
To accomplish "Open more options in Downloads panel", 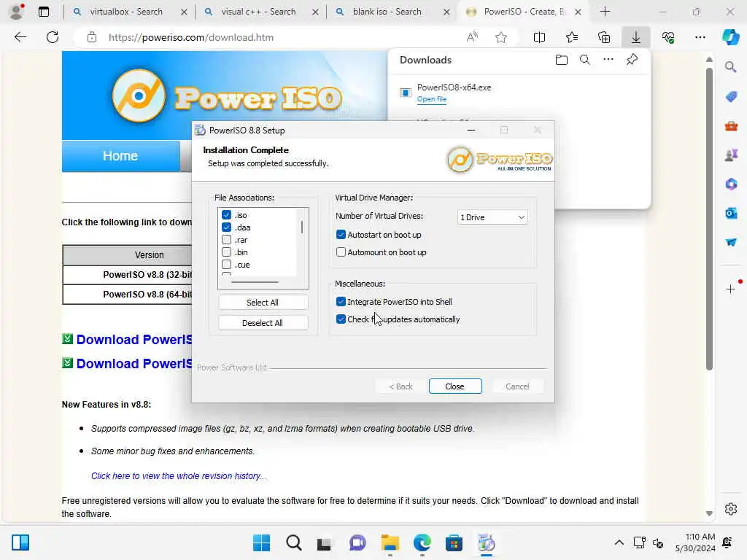I will click(x=608, y=60).
